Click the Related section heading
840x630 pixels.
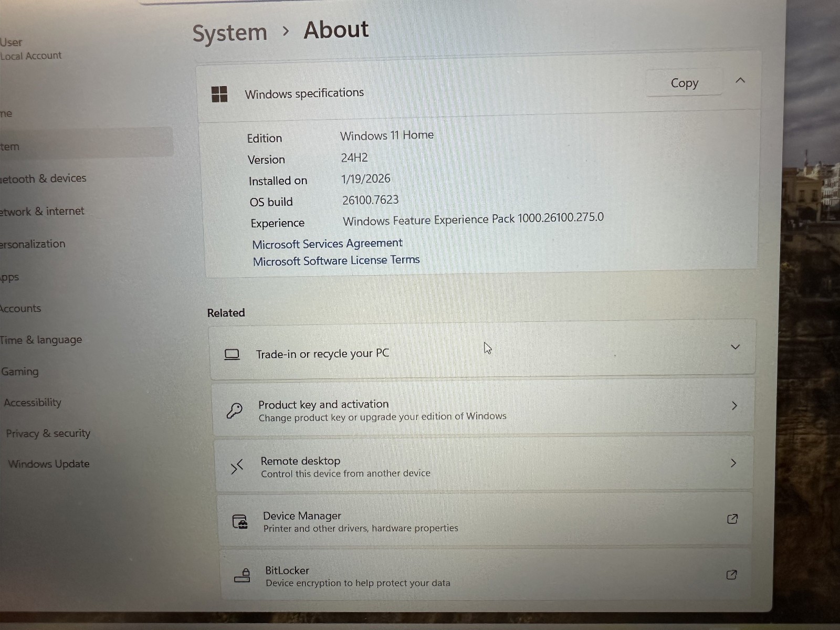coord(226,313)
